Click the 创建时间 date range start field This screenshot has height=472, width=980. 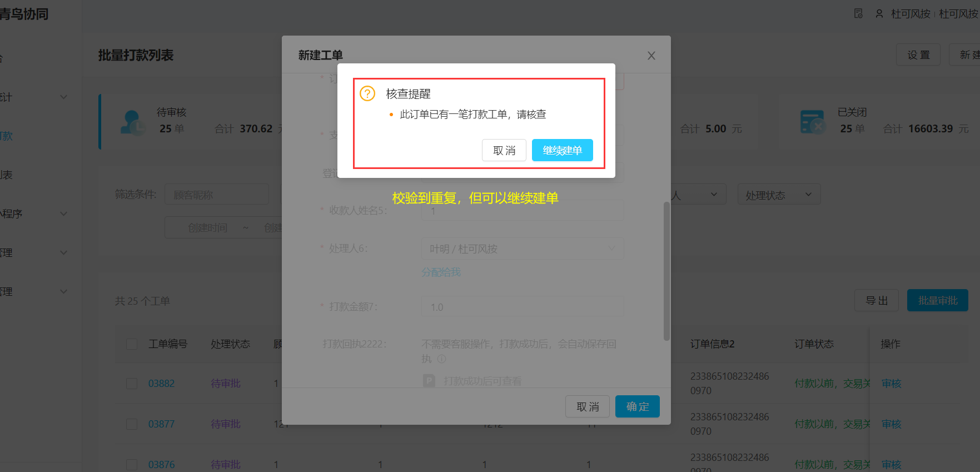click(x=207, y=227)
